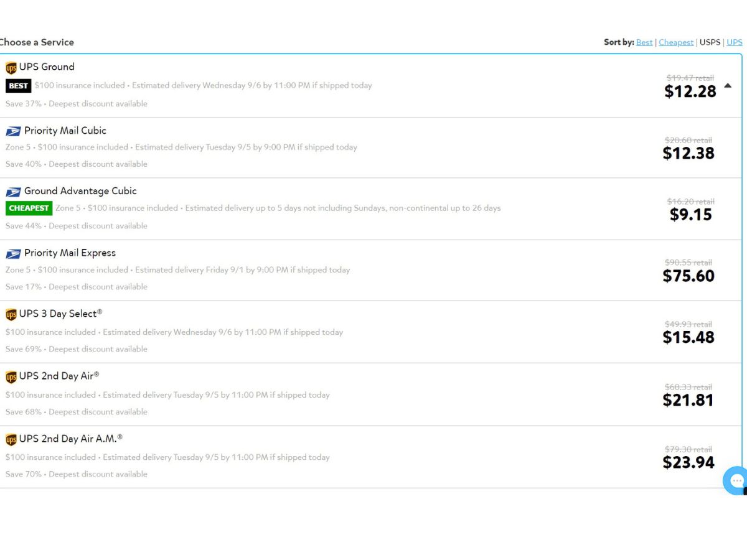
Task: Choose the $9.15 Ground Advantage Cubic price
Action: (x=691, y=215)
